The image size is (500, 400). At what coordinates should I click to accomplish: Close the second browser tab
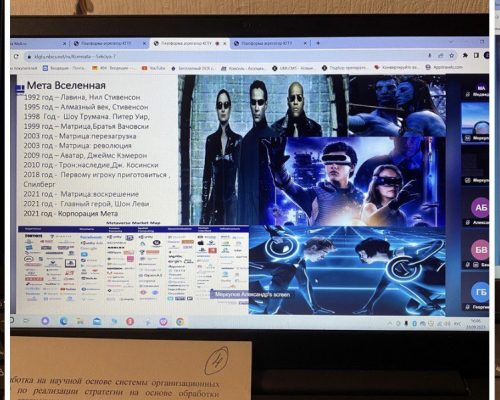coord(144,43)
